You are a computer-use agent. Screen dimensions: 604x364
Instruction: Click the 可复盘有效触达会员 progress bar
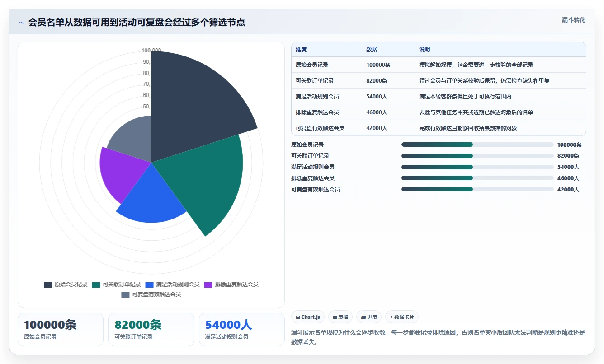477,190
